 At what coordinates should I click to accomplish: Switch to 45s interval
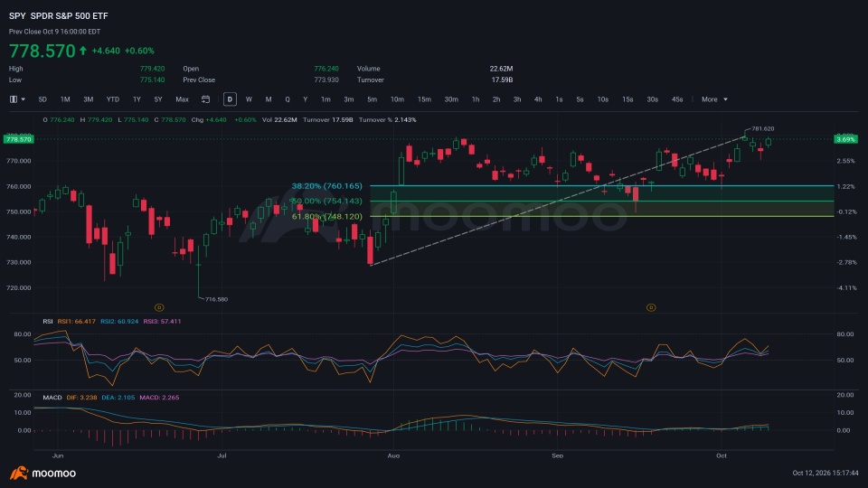coord(677,99)
